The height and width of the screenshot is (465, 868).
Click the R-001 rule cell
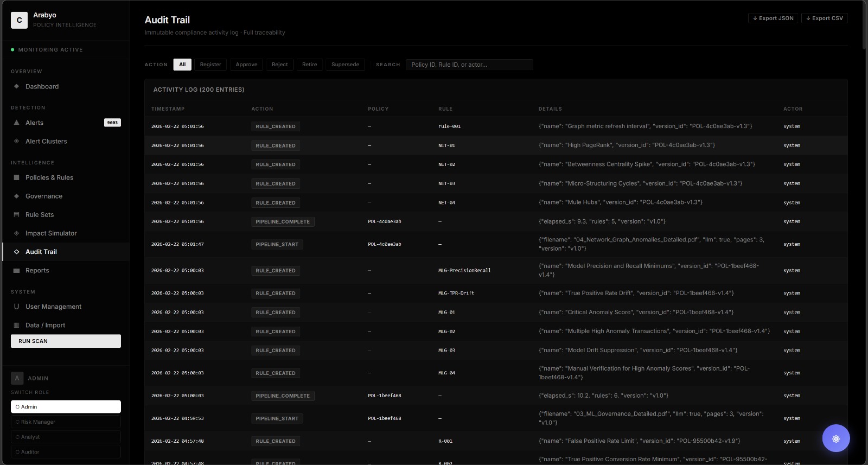click(445, 441)
